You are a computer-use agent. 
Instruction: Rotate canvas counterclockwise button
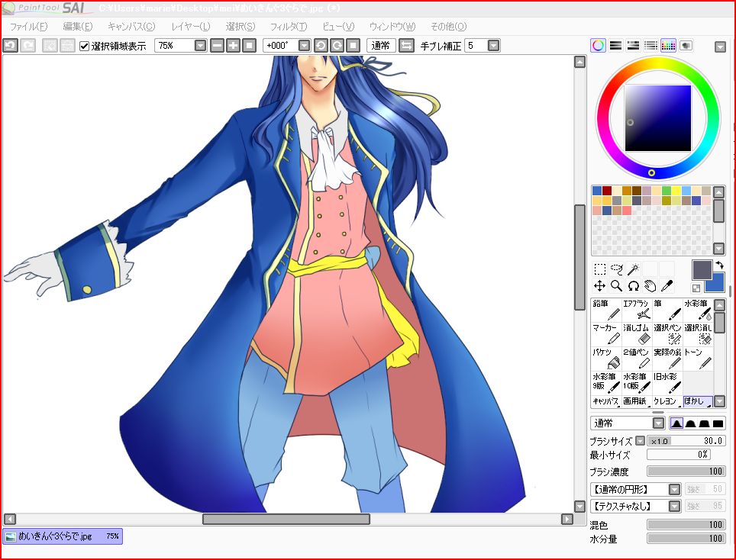321,46
